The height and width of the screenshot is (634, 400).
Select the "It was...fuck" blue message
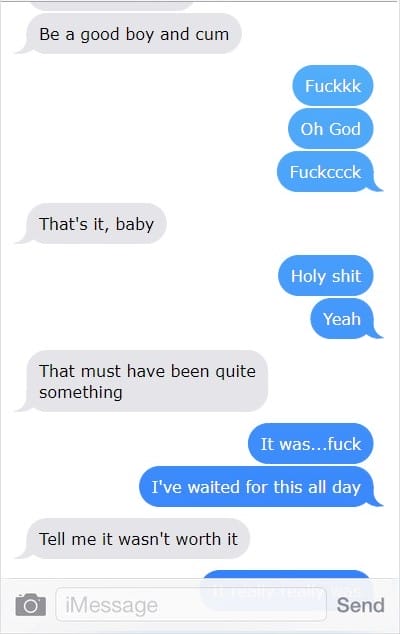click(311, 444)
